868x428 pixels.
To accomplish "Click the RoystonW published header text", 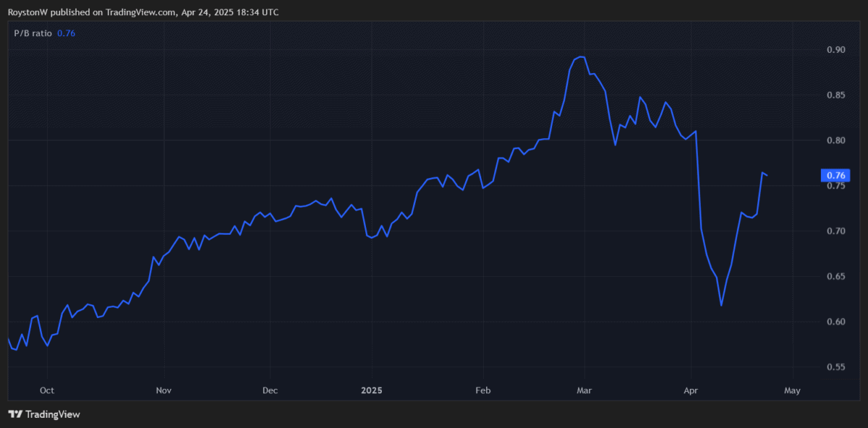I will point(143,12).
